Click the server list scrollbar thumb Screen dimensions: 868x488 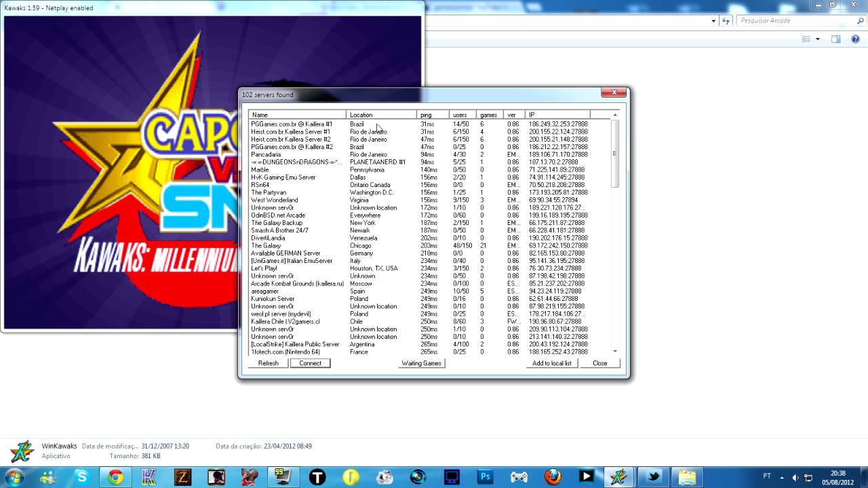coord(615,154)
